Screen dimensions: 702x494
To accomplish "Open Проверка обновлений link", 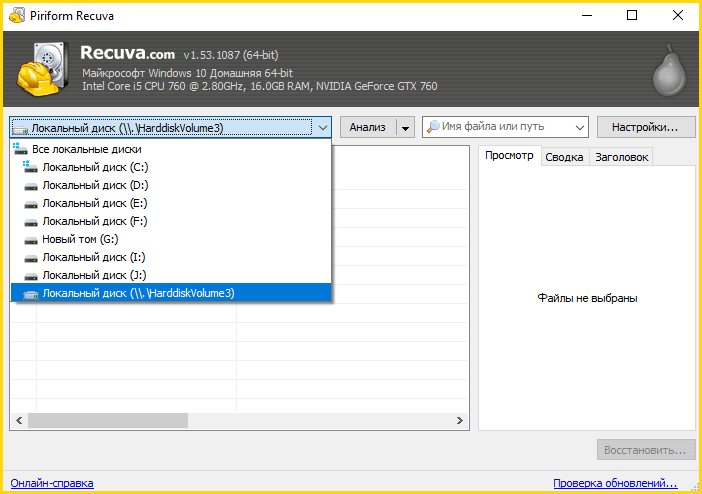I will [x=615, y=483].
